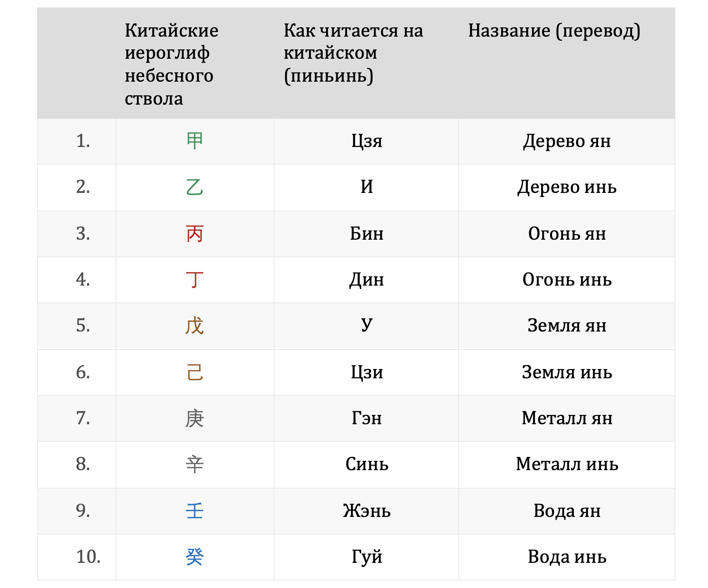
Task: Click the blue 壬 character
Action: click(x=195, y=511)
